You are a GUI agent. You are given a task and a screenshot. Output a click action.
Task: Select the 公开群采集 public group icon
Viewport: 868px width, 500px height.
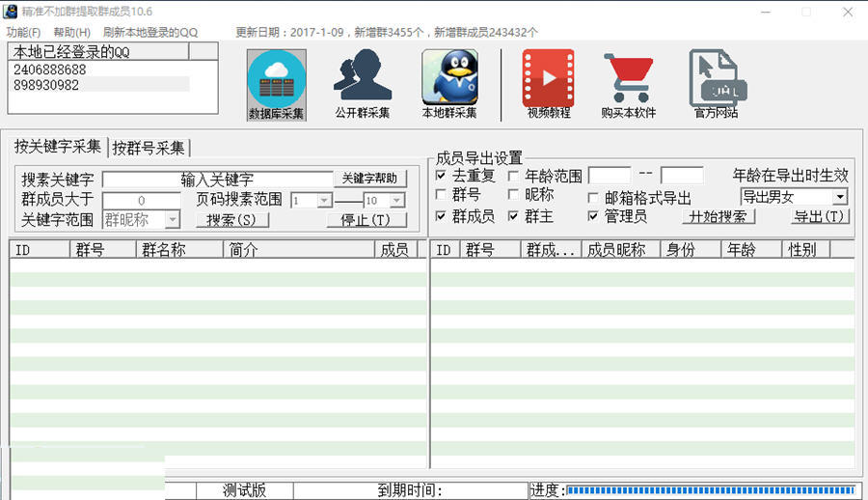[x=363, y=85]
